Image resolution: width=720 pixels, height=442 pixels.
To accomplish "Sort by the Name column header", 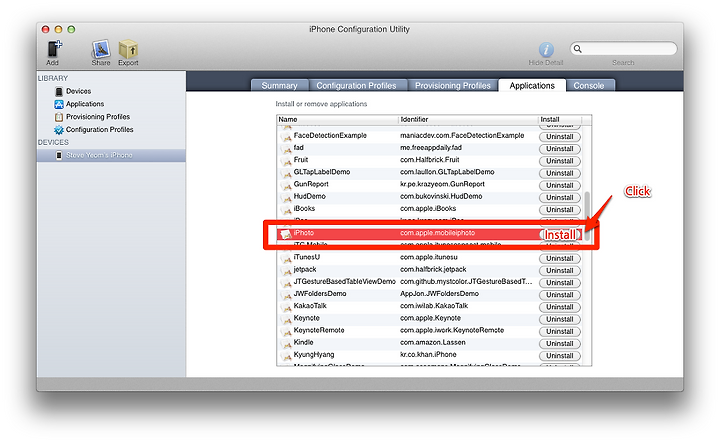I will click(338, 119).
